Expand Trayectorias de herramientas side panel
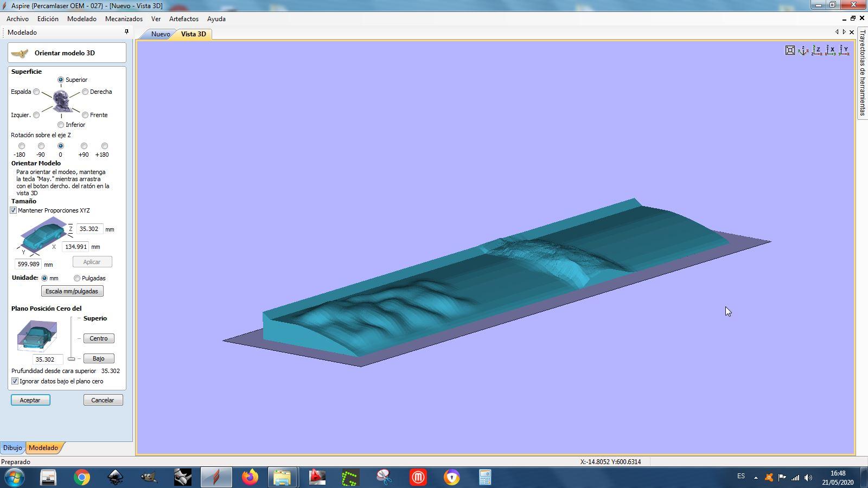Image resolution: width=868 pixels, height=488 pixels. tap(863, 73)
